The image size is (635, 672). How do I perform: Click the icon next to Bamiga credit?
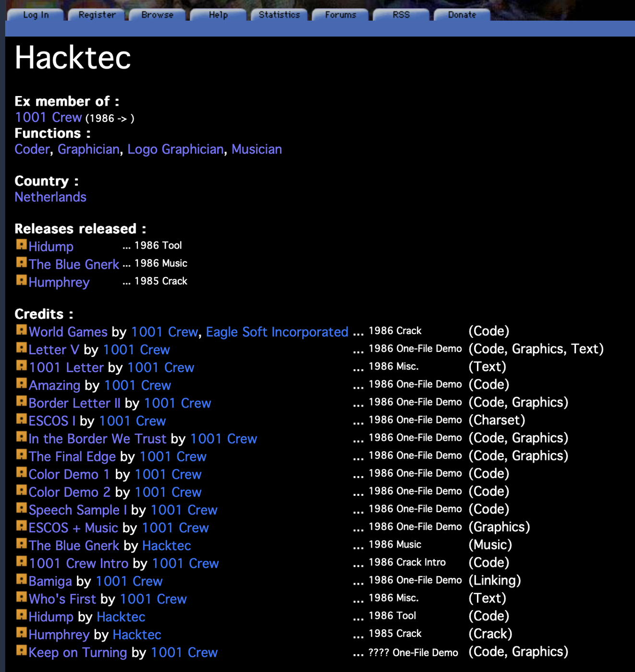click(21, 579)
